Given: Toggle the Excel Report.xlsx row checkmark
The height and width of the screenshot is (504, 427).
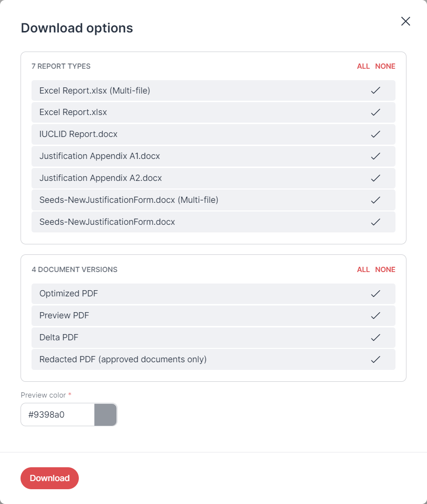Looking at the screenshot, I should tap(375, 112).
